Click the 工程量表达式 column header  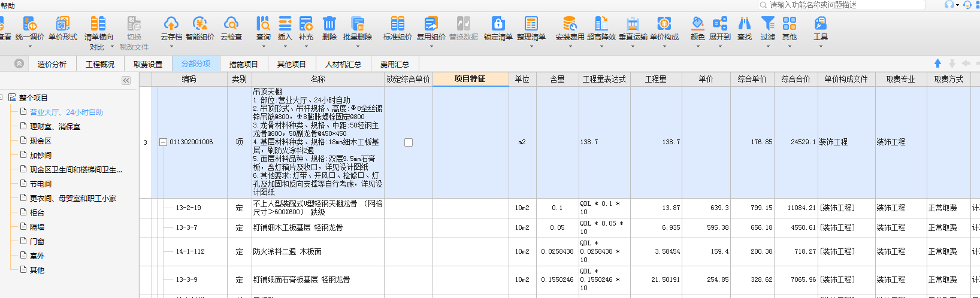tap(604, 79)
